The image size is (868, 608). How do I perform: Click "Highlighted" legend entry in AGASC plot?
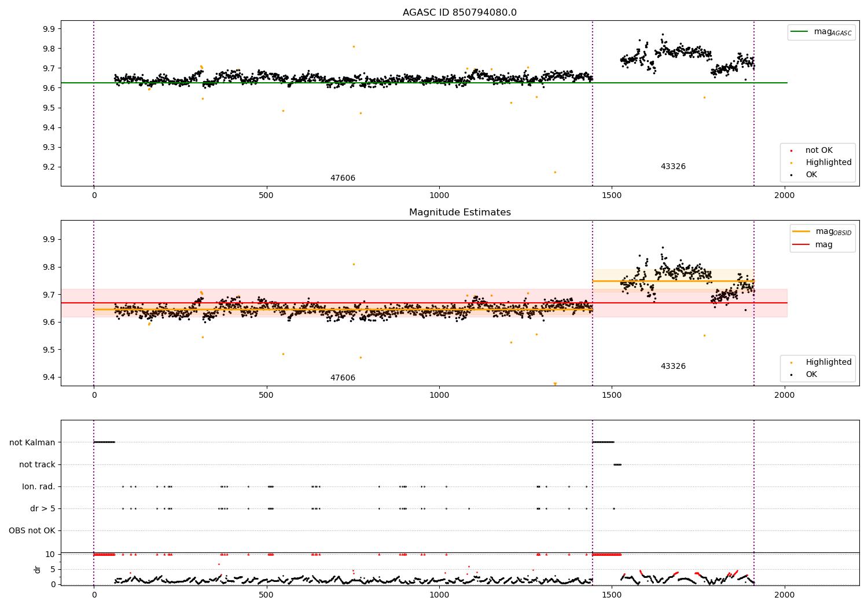[x=828, y=163]
